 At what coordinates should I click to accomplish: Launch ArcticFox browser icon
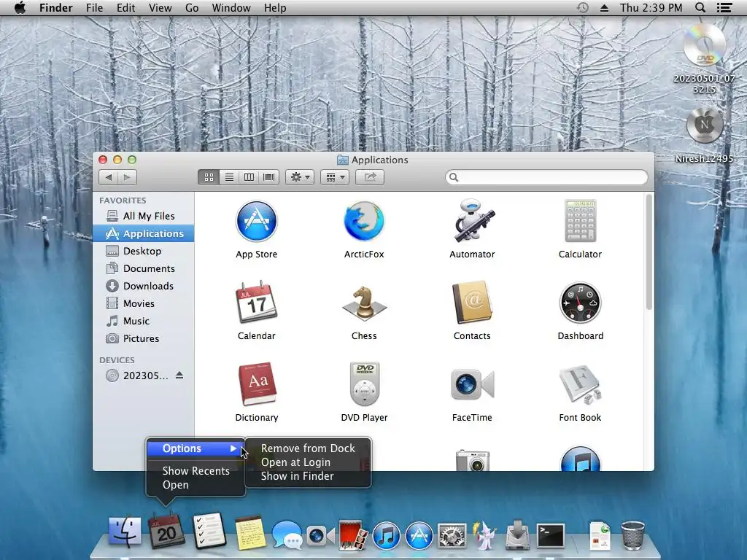364,222
